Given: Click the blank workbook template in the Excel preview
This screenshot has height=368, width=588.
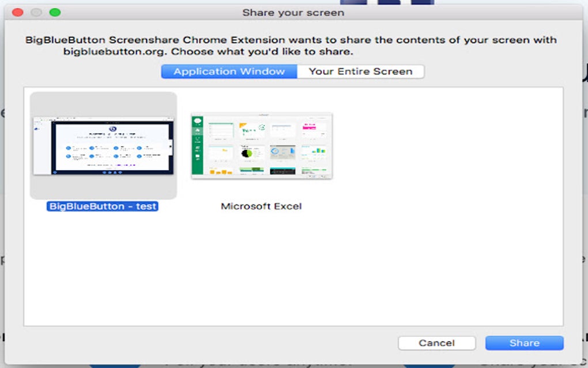Looking at the screenshot, I should click(x=221, y=127).
